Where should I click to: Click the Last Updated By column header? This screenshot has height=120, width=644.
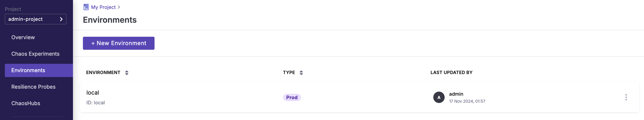point(451,72)
